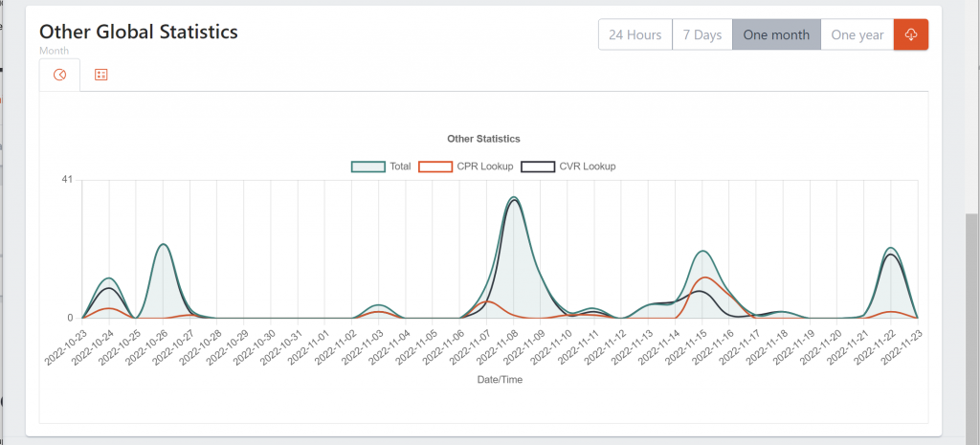Show statistics for One year

click(857, 34)
